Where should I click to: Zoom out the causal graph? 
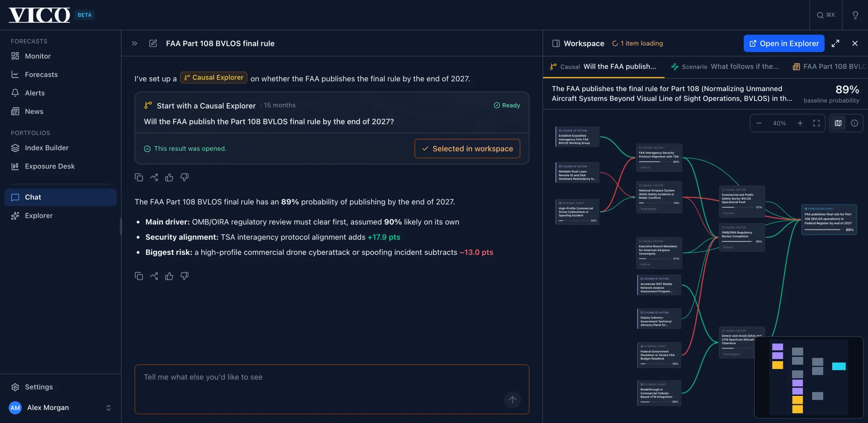[759, 123]
